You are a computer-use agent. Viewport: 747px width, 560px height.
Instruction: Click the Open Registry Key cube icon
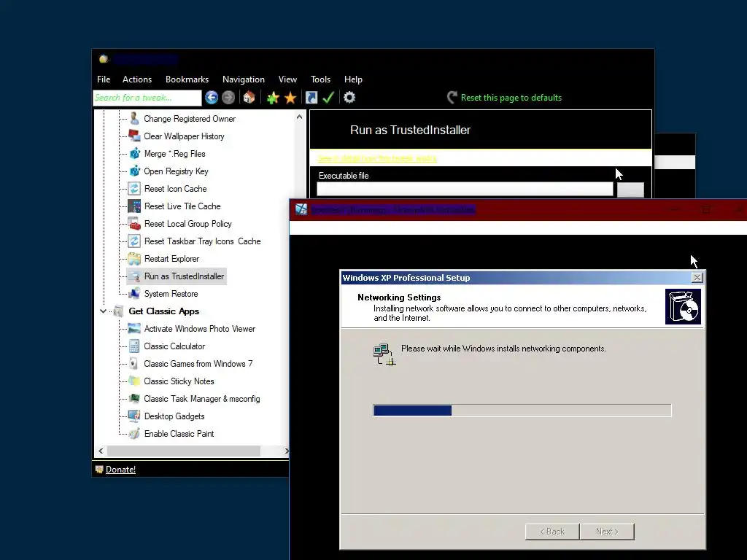click(135, 171)
